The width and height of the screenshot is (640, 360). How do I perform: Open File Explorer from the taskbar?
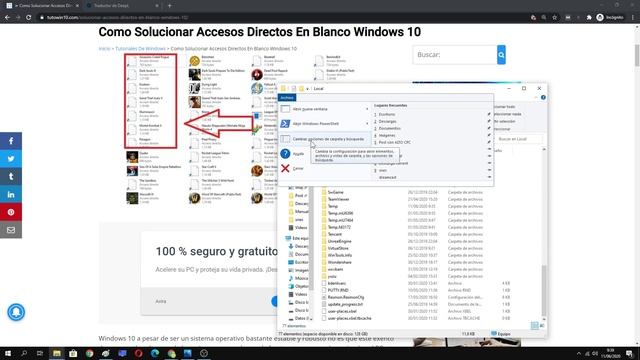[57, 353]
